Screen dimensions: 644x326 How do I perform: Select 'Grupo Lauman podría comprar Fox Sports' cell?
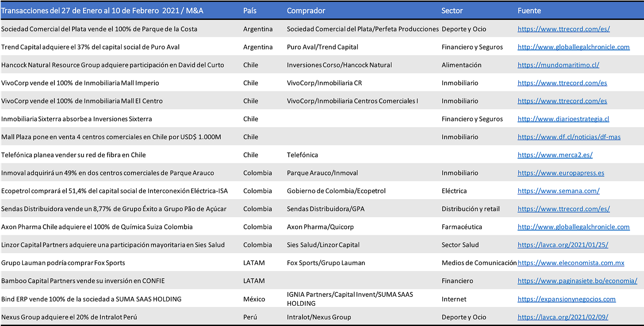click(x=63, y=263)
